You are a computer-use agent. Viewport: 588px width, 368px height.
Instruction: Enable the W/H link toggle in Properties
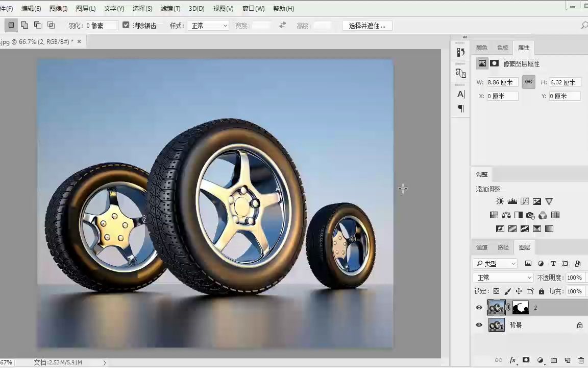tap(529, 82)
